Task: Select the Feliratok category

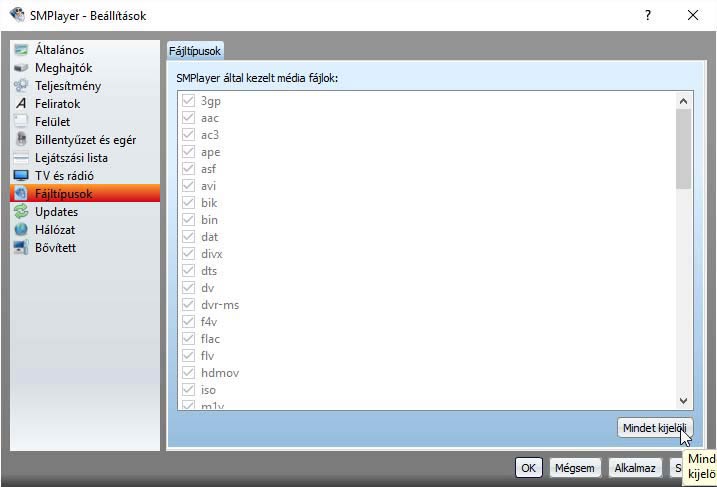Action: [x=85, y=103]
